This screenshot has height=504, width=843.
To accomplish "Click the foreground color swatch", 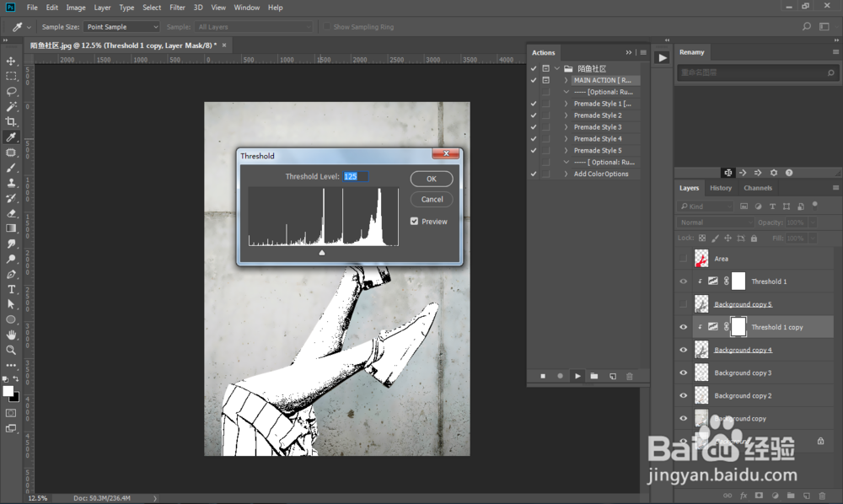I will [8, 391].
